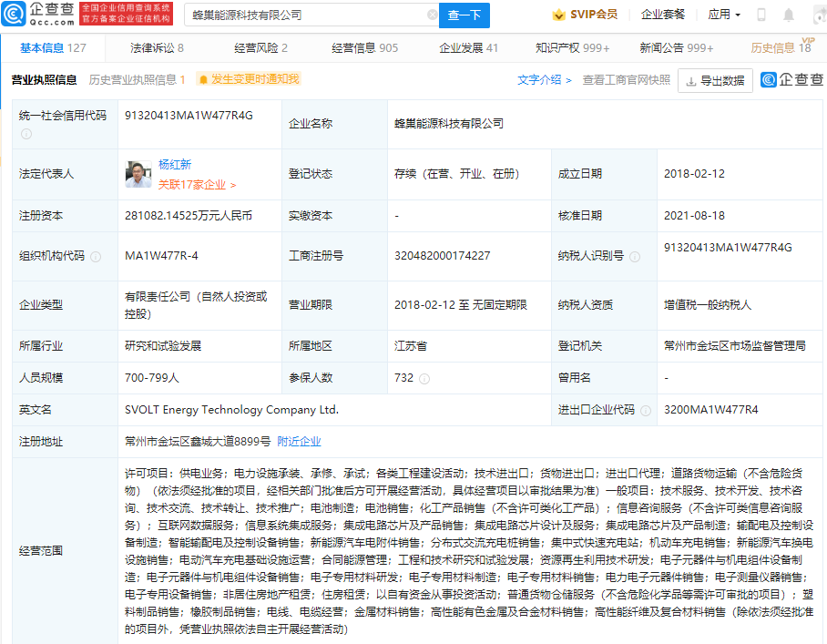Open the 应用 dropdown menu

click(723, 15)
